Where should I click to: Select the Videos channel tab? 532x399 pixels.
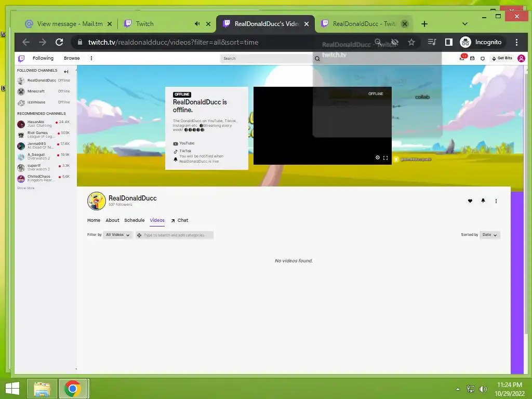click(x=157, y=220)
